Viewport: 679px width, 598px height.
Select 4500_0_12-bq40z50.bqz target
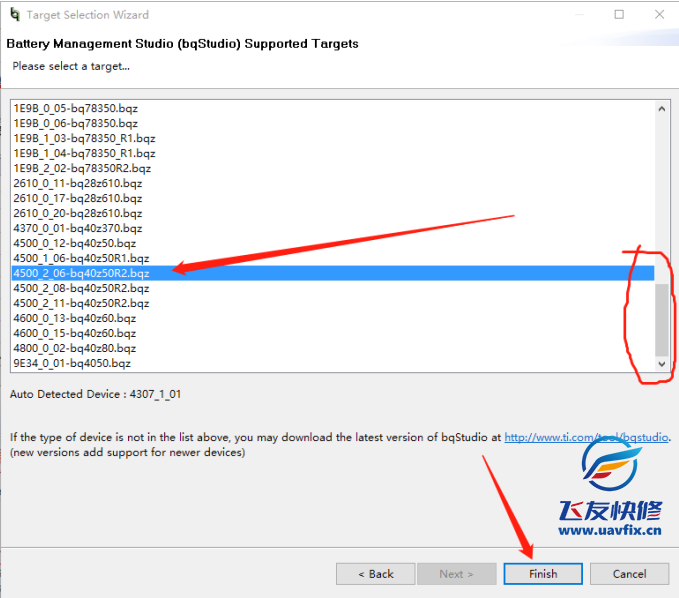75,243
